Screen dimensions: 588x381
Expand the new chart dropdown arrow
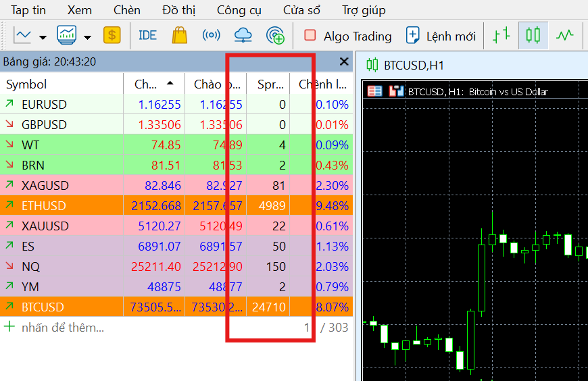(43, 37)
